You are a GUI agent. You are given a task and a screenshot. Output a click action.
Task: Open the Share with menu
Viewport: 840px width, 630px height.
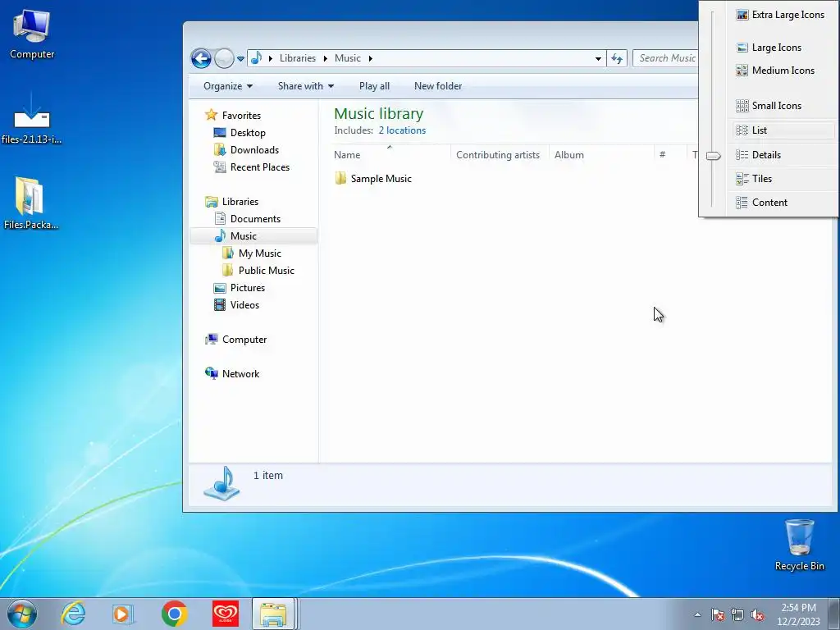tap(306, 86)
